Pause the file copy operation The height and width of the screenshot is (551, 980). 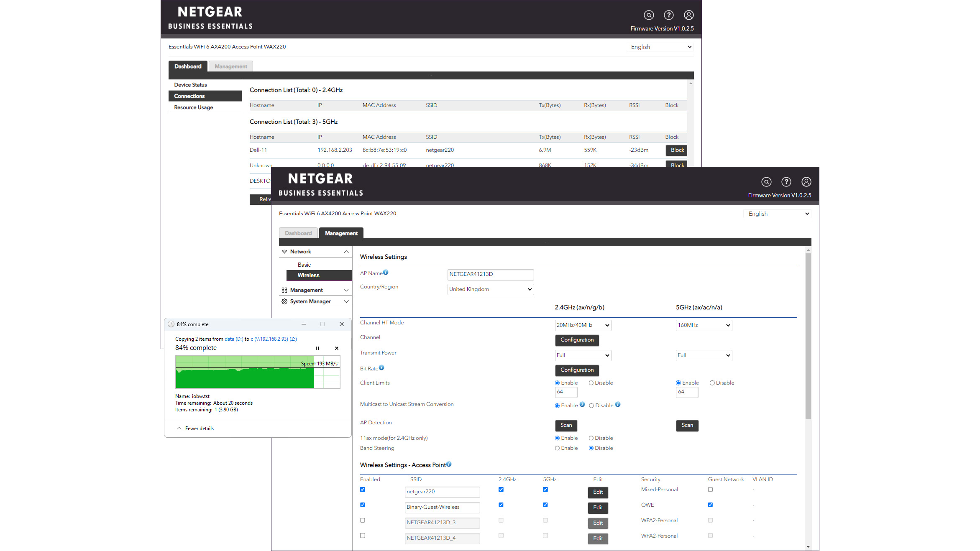click(x=317, y=348)
